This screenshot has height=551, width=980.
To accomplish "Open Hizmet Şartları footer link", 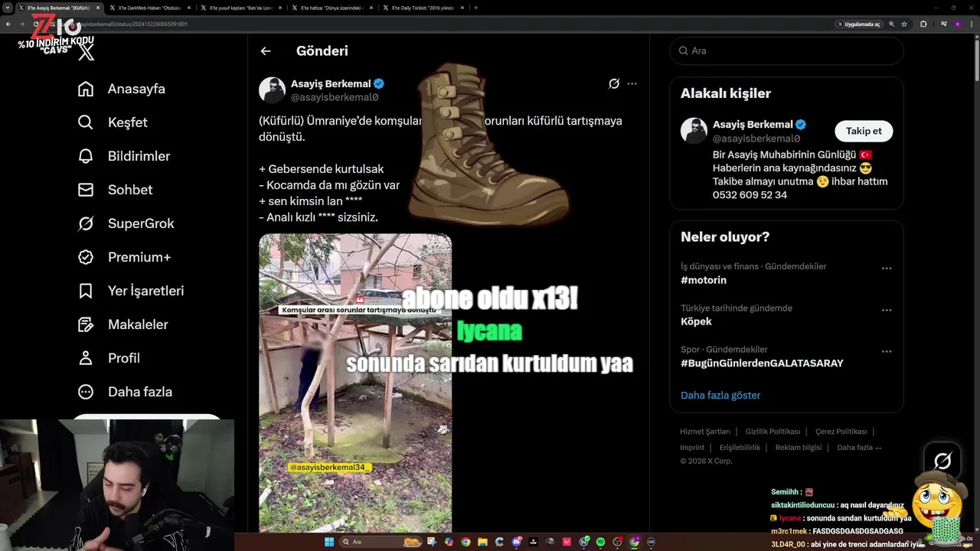I will click(705, 432).
